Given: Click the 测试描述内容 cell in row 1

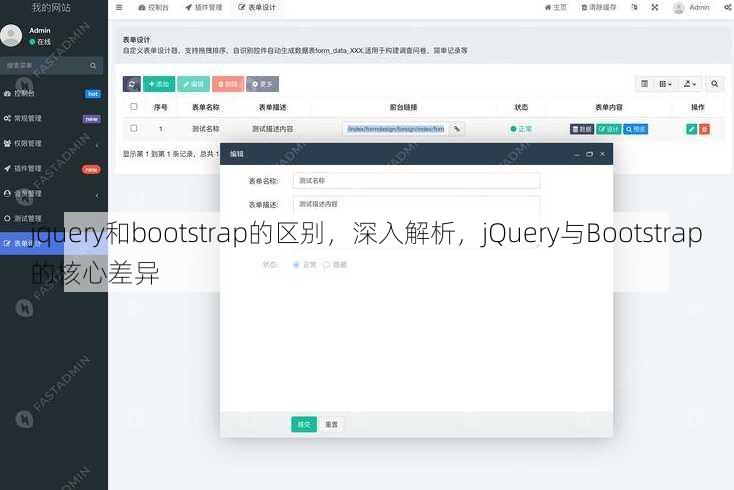Looking at the screenshot, I should 273,129.
